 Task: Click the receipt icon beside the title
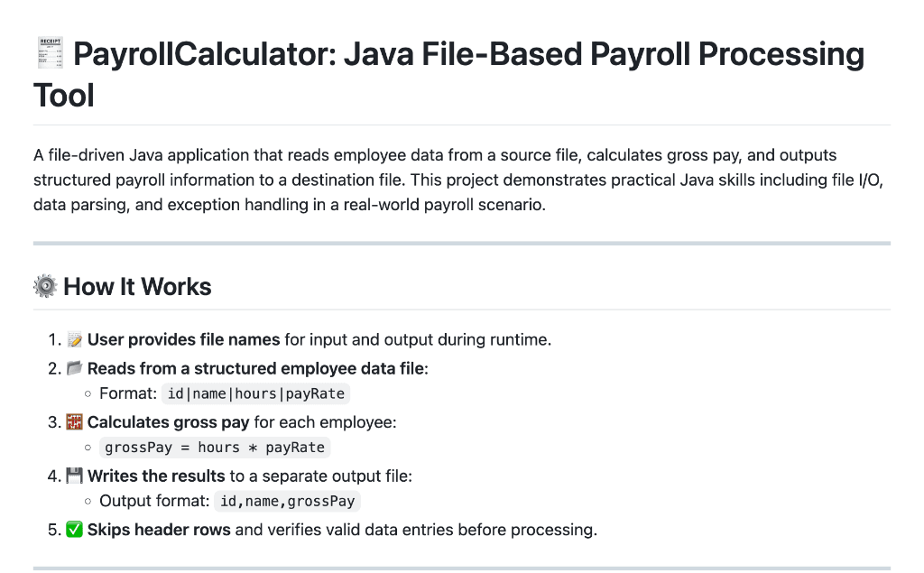[49, 54]
